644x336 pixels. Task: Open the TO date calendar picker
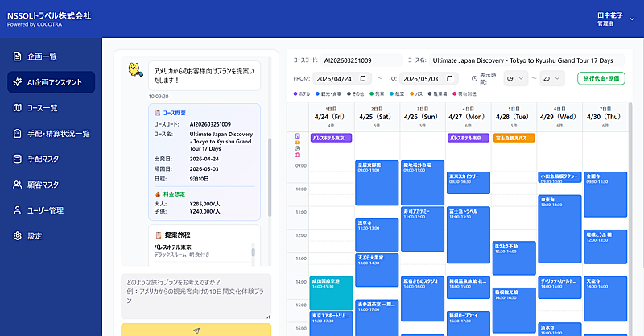(454, 78)
